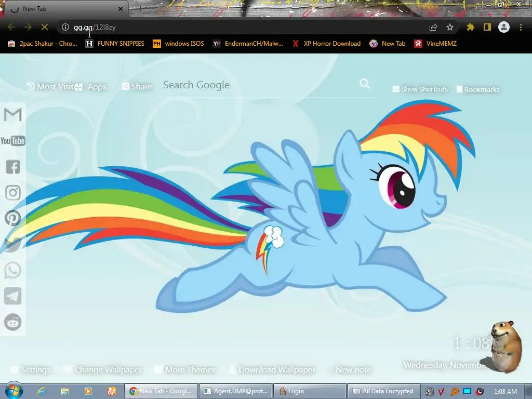The width and height of the screenshot is (532, 399).
Task: Go forward in browser history
Action: point(28,27)
